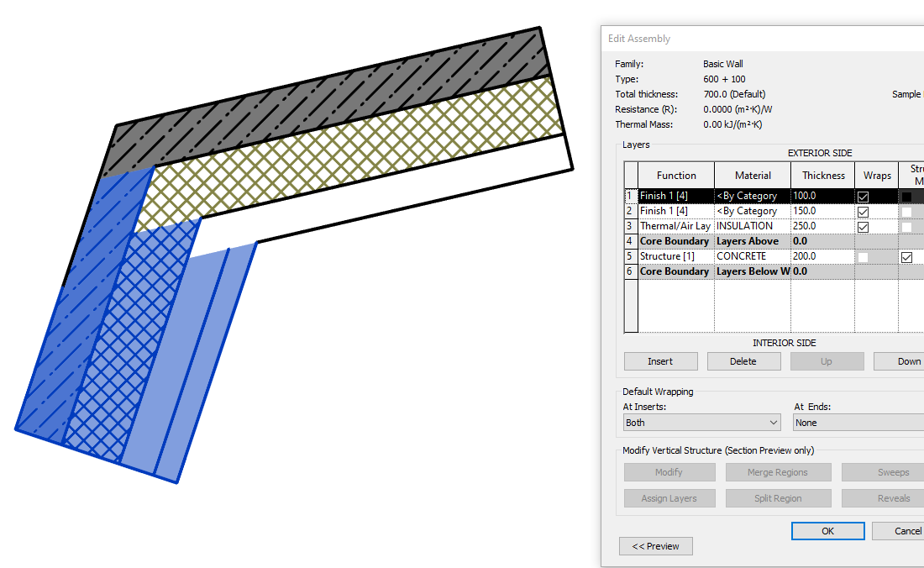Toggle Structural Material checkbox for CONCRETE layer
Screen dimensions: 924x568
pyautogui.click(x=906, y=257)
